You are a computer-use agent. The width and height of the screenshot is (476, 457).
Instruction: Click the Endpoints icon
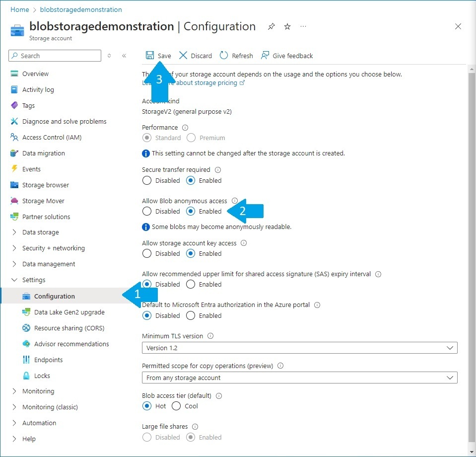(x=26, y=360)
